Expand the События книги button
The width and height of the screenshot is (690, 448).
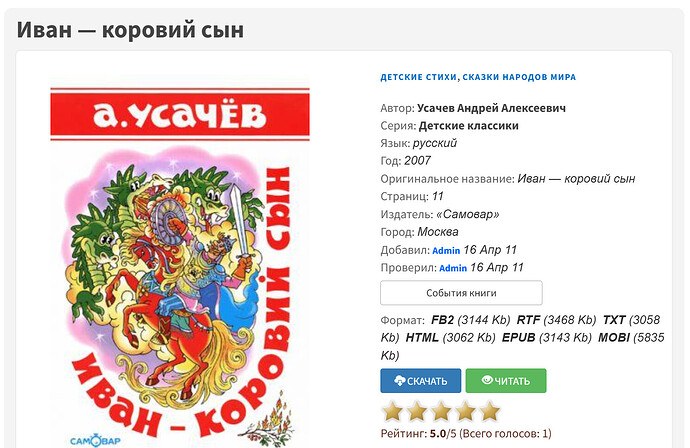[x=461, y=293]
